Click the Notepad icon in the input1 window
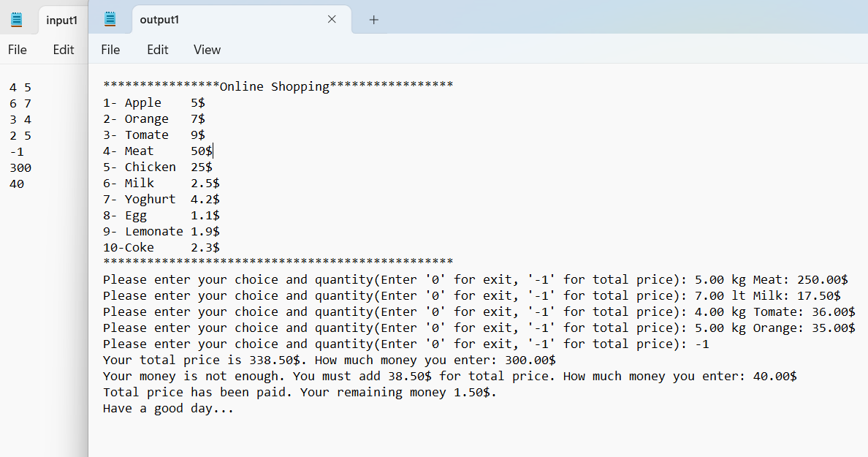The width and height of the screenshot is (868, 457). 16,19
